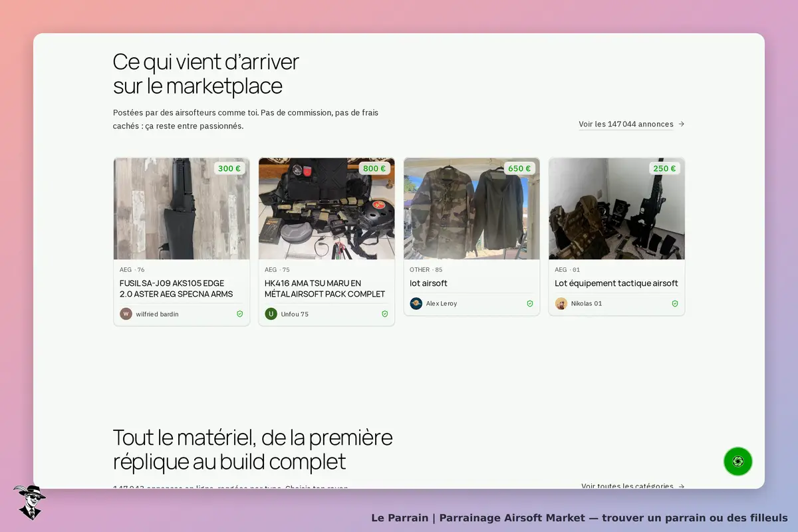Click Unfou 75's green avatar icon
798x532 pixels.
pyautogui.click(x=271, y=314)
